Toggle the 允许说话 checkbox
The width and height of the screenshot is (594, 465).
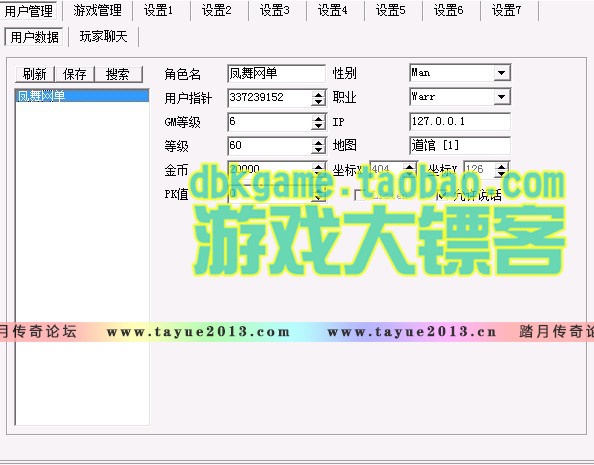(x=442, y=195)
